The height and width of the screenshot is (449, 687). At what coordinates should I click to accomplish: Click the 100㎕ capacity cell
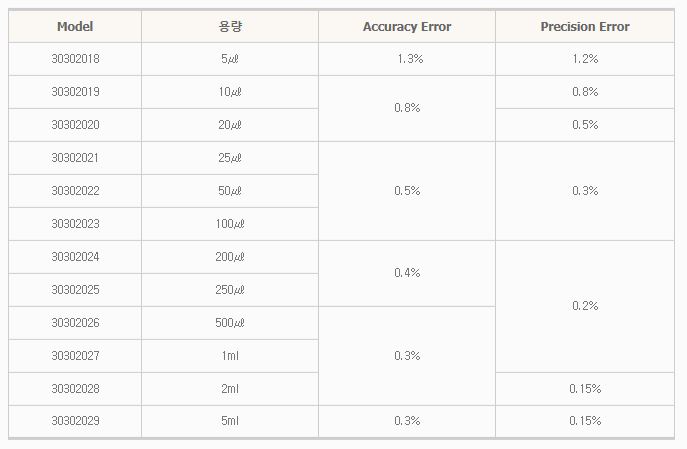pyautogui.click(x=230, y=224)
